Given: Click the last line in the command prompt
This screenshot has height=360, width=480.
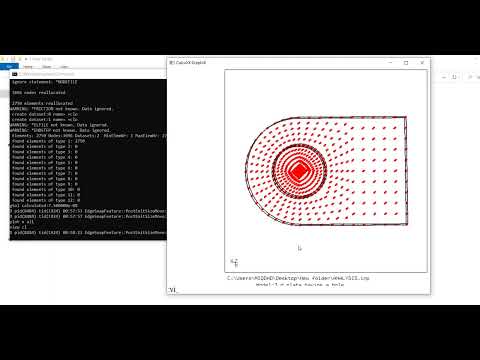Looking at the screenshot, I should [x=88, y=233].
